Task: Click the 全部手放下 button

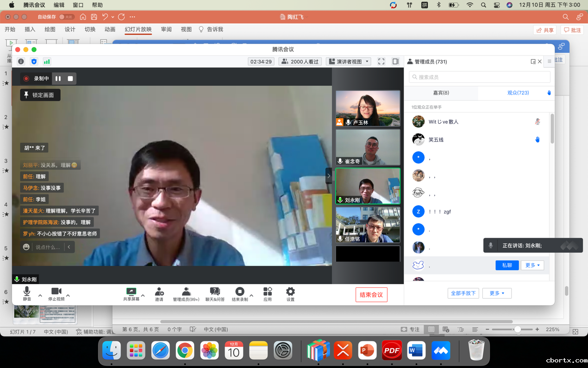Action: click(463, 293)
